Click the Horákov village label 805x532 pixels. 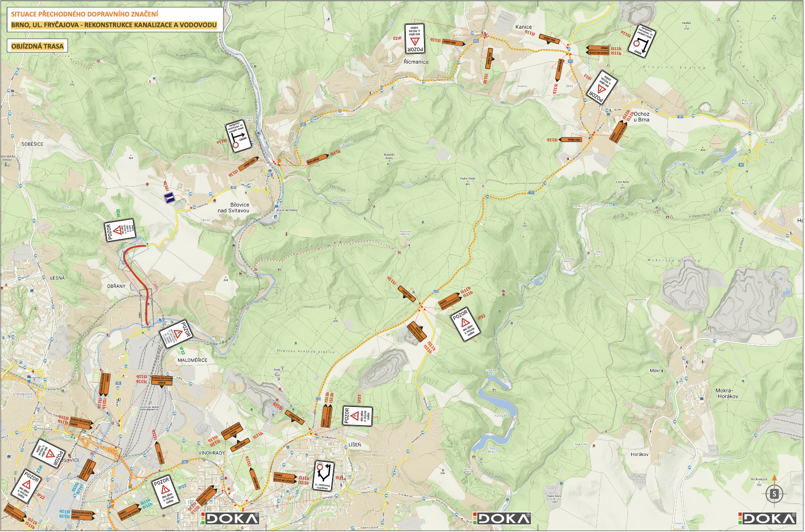point(639,454)
